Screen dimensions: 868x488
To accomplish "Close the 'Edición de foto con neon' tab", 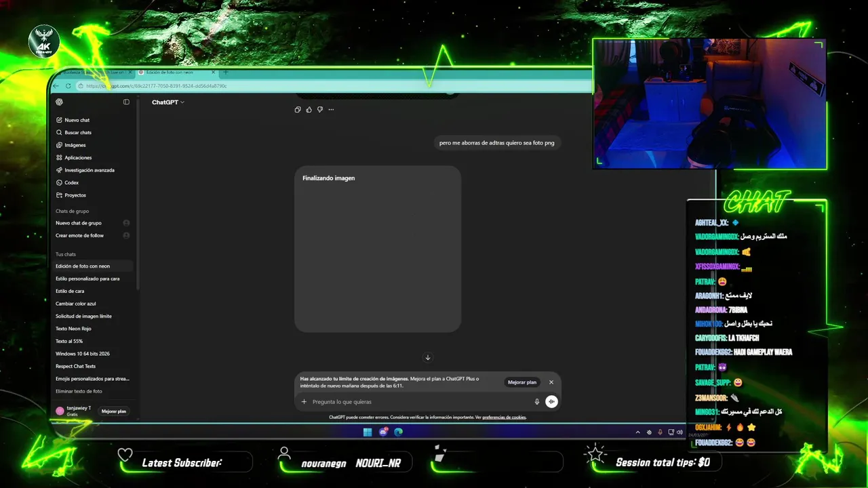I will [214, 73].
